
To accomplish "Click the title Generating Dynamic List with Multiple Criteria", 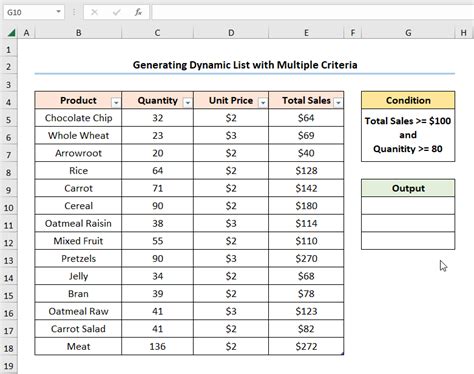I will (245, 65).
